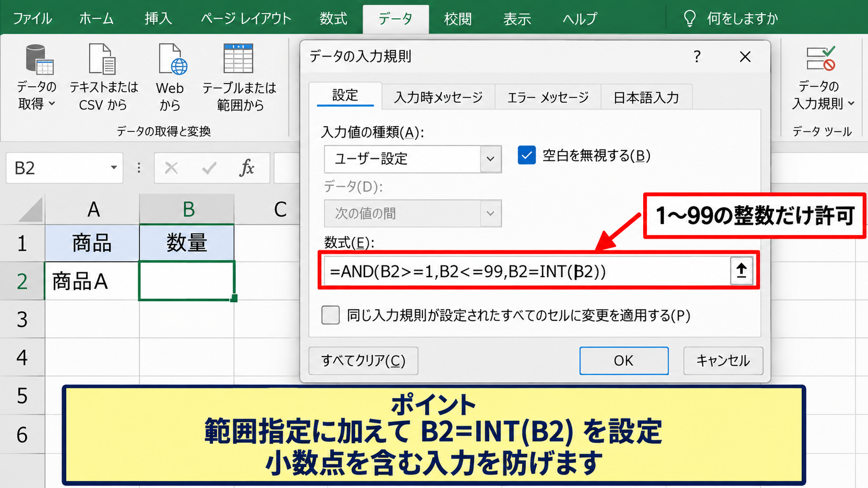The height and width of the screenshot is (488, 868).
Task: Click the fx insert function icon
Action: (247, 168)
